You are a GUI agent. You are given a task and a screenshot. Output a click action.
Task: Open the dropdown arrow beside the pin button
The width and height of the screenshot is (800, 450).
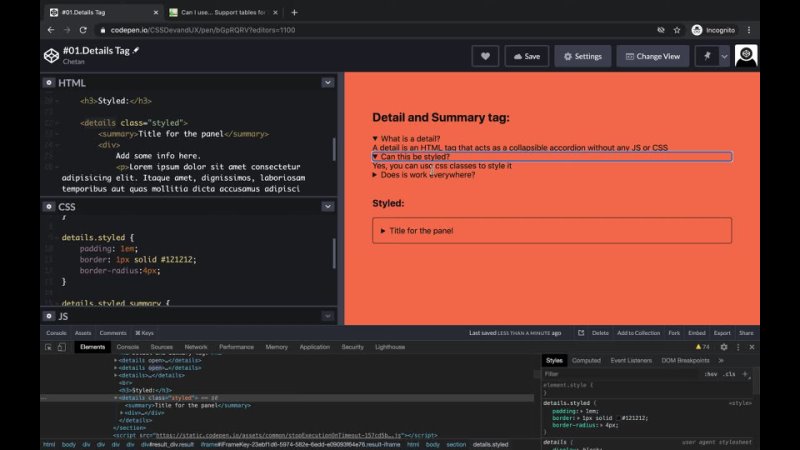pos(724,56)
